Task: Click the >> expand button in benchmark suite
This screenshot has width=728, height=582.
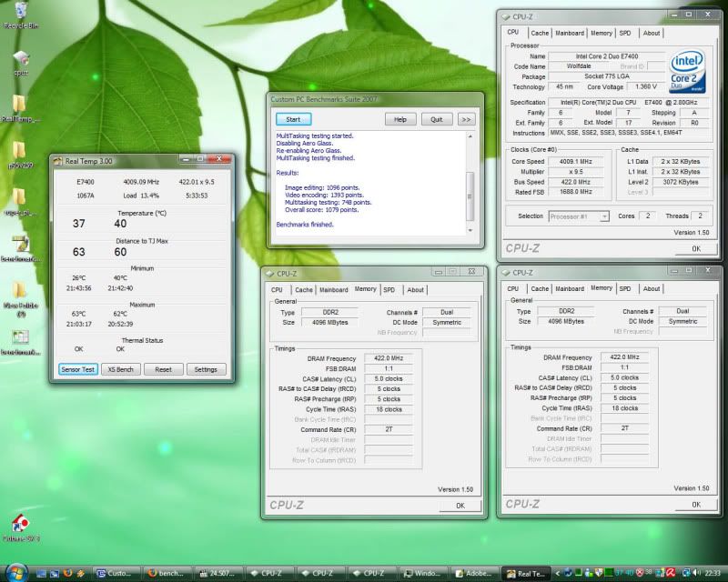Action: pyautogui.click(x=465, y=119)
